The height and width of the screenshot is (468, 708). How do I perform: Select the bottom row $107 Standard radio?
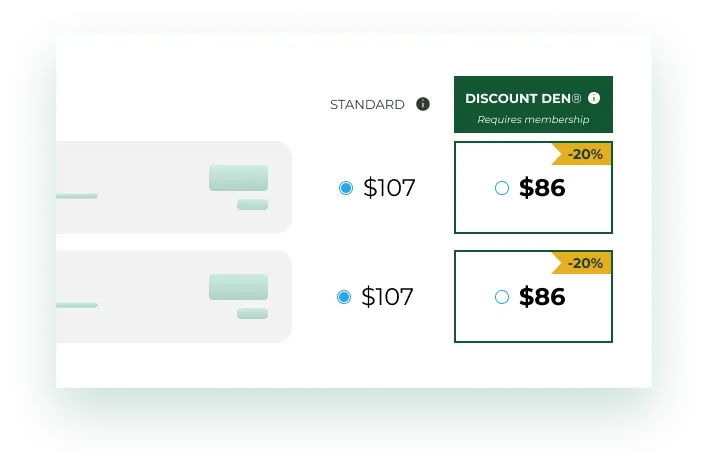[x=345, y=297]
